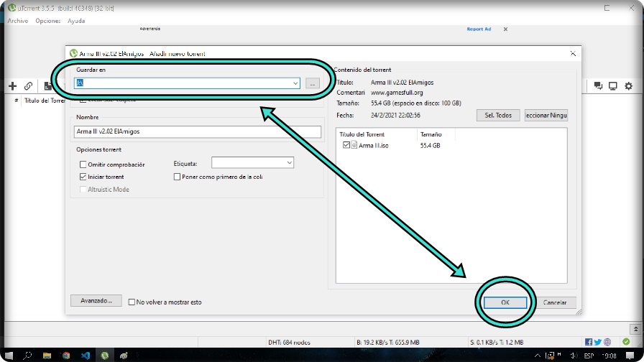Click the Report Ad link
644x362 pixels.
click(x=479, y=29)
